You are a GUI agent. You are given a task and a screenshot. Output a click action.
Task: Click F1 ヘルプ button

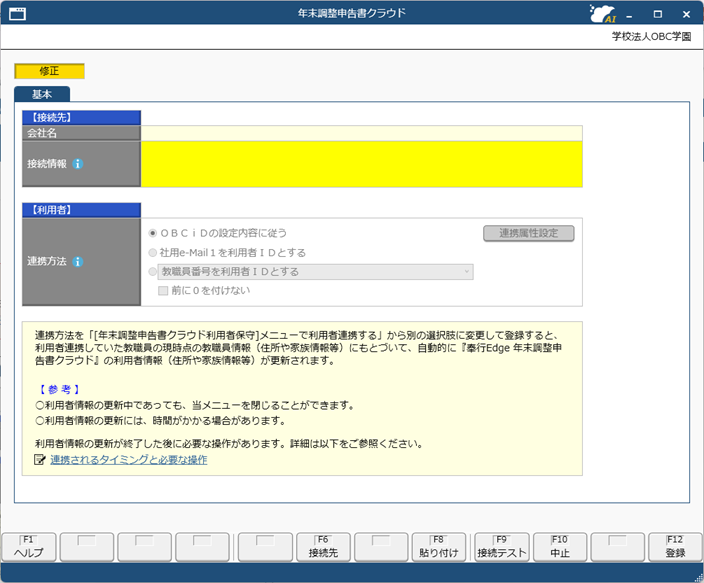(29, 547)
